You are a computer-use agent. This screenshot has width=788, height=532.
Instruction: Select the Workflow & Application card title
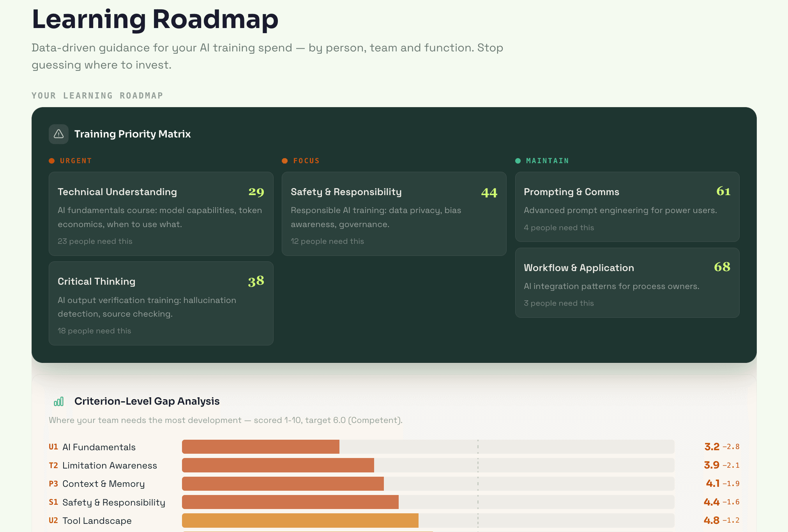[x=579, y=268]
